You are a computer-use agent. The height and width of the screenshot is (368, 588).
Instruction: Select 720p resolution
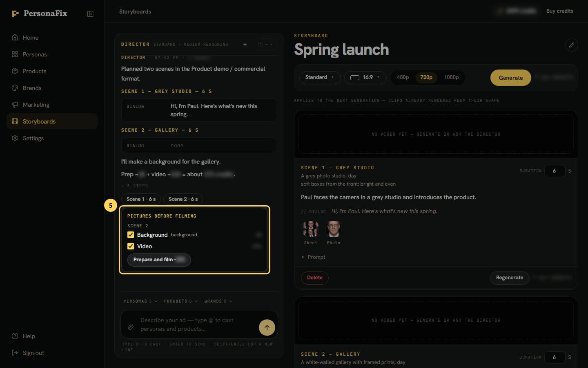pos(426,77)
